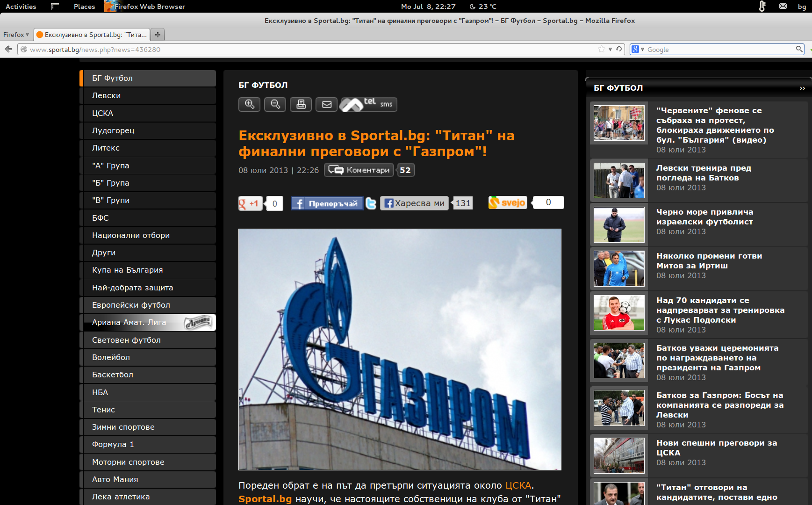812x505 pixels.
Task: Open Ариана Амат. Лига sidebar section
Action: click(148, 322)
